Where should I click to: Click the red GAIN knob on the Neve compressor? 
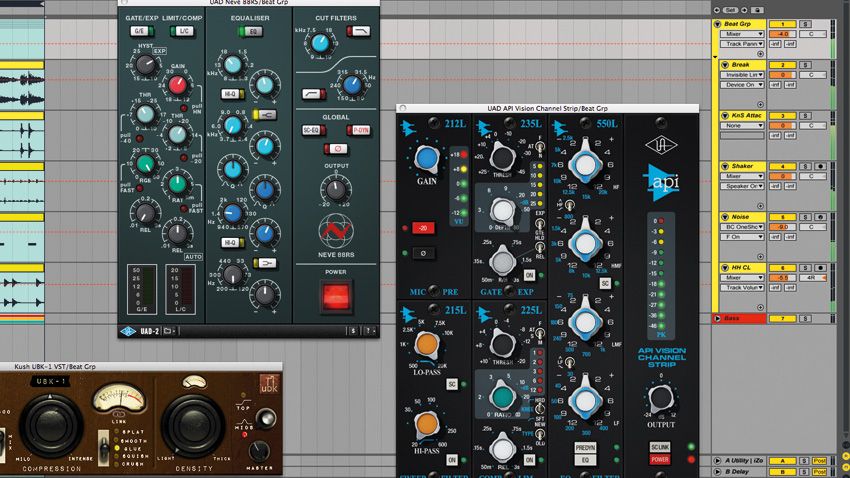point(177,85)
